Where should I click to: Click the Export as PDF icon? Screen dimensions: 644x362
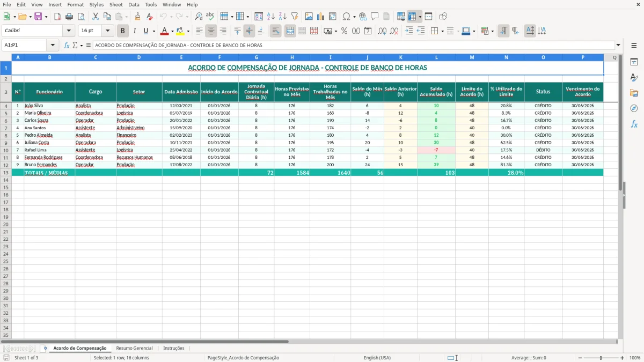coord(57,17)
